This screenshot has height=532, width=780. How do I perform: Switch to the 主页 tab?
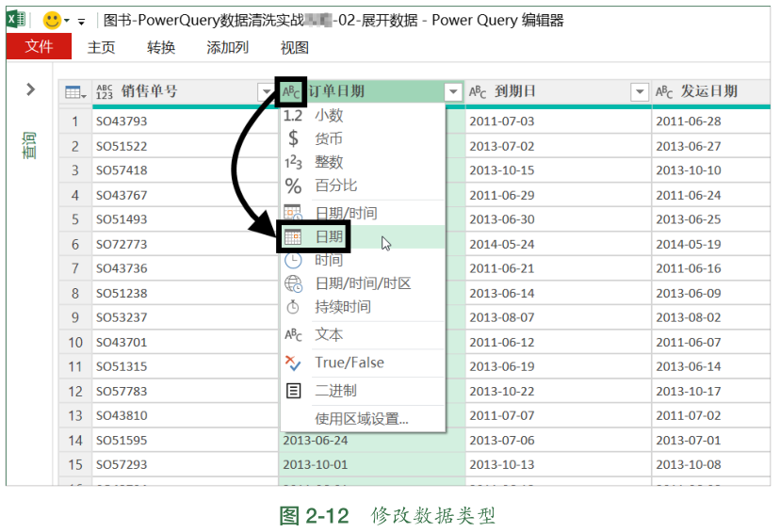coord(102,47)
